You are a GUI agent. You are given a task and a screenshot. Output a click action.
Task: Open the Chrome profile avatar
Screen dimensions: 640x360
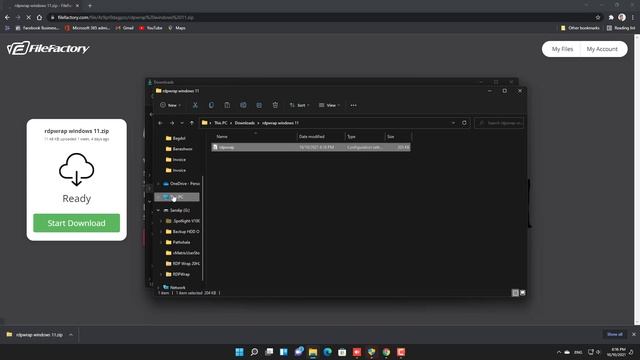click(x=622, y=17)
